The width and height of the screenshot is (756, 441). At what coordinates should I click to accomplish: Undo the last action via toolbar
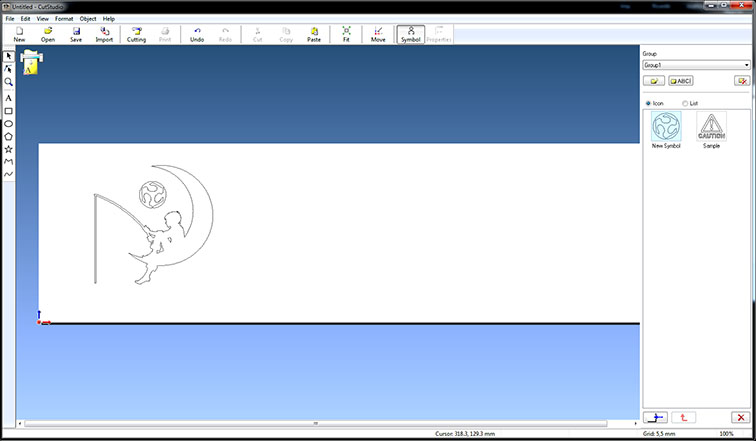(x=197, y=35)
